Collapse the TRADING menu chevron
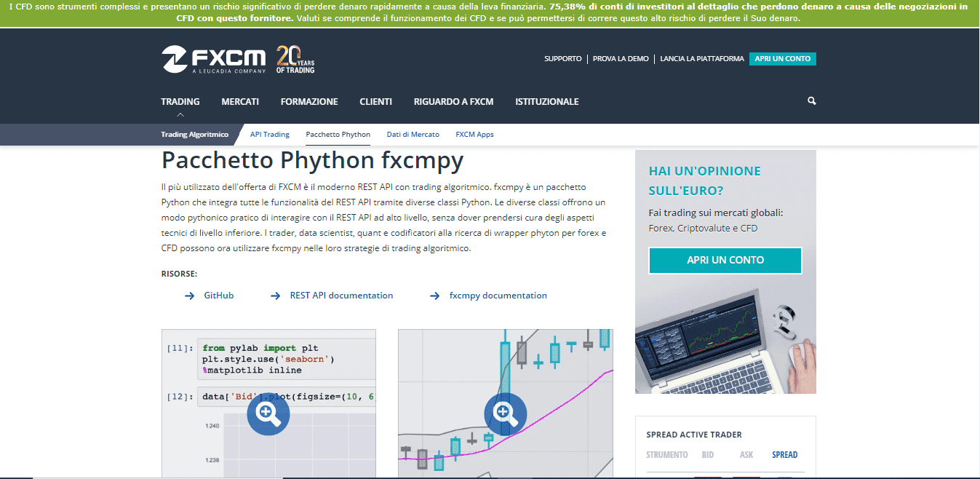980x479 pixels. click(180, 114)
